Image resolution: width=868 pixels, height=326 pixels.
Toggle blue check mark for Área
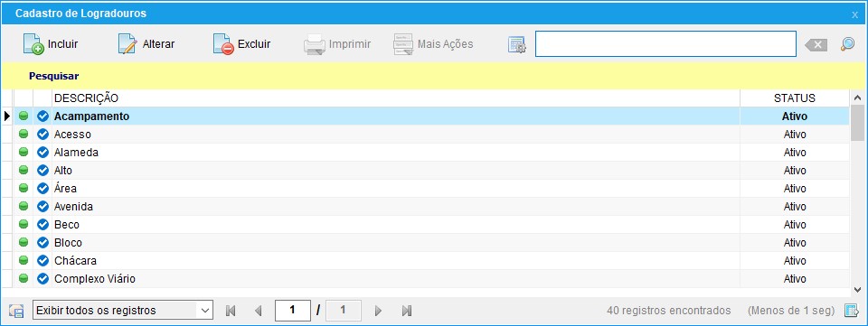point(42,189)
